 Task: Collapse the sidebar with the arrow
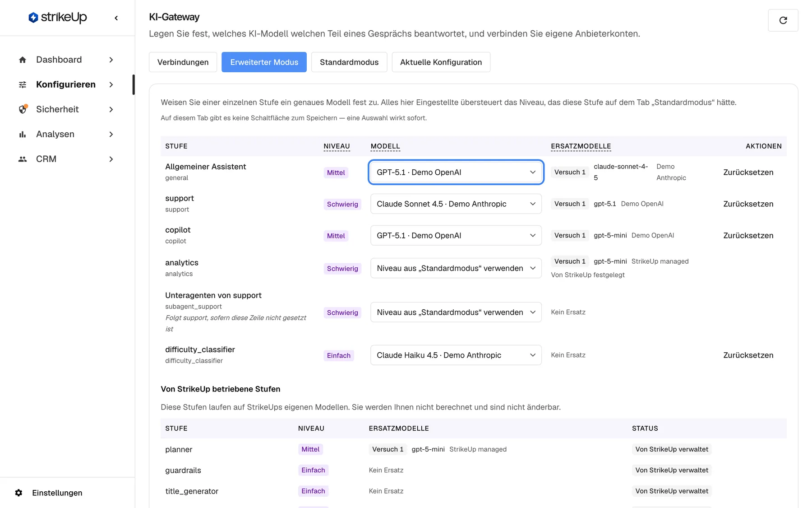point(116,18)
